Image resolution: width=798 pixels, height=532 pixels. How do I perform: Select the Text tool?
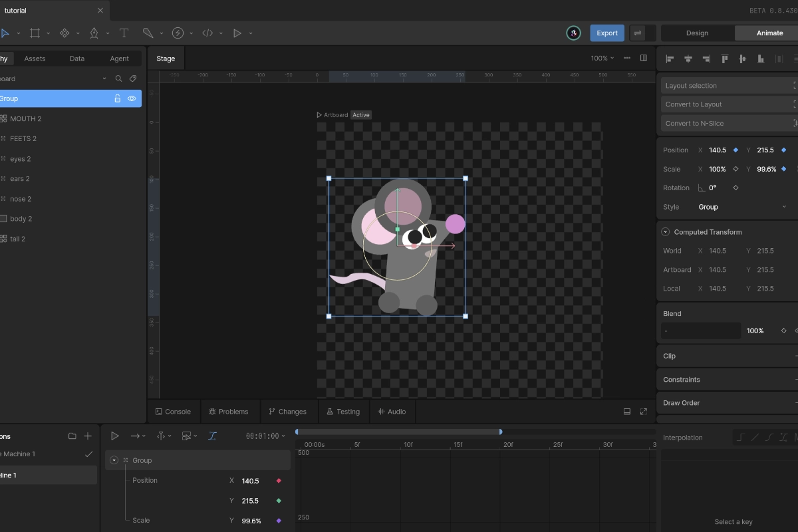pos(124,33)
